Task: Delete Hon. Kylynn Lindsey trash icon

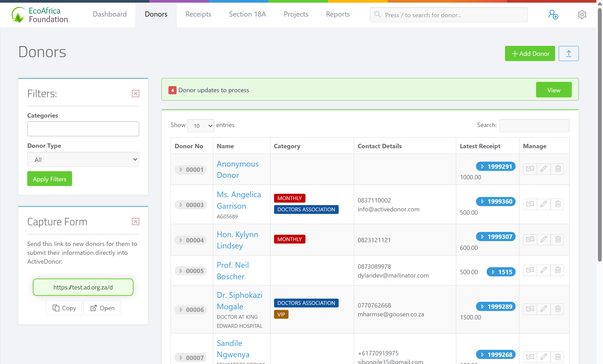Action: pos(558,239)
